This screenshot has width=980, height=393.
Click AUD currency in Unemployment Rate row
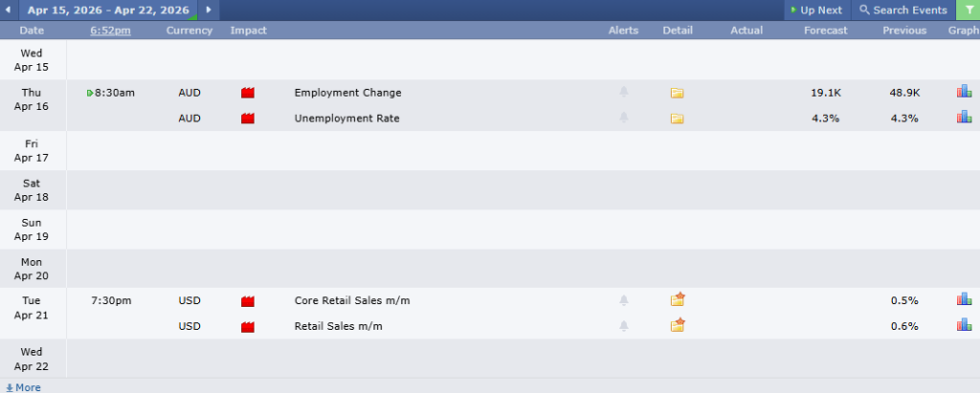pos(189,118)
